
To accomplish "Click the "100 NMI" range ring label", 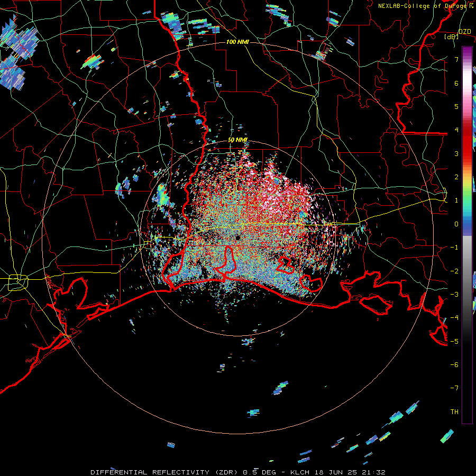I will 237,42.
